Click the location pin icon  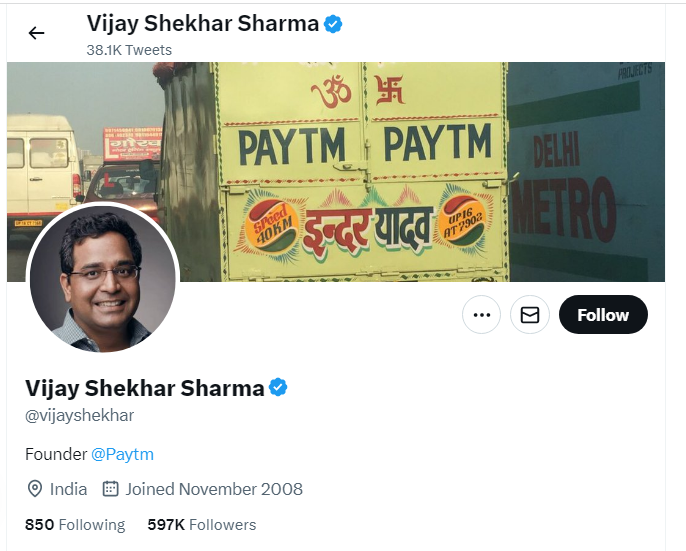pyautogui.click(x=35, y=489)
